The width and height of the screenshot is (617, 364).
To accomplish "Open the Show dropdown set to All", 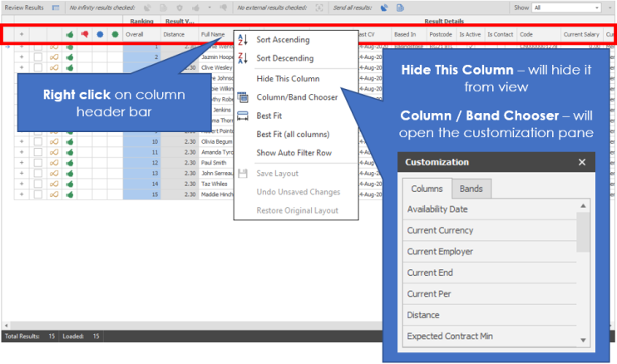I will coord(567,7).
